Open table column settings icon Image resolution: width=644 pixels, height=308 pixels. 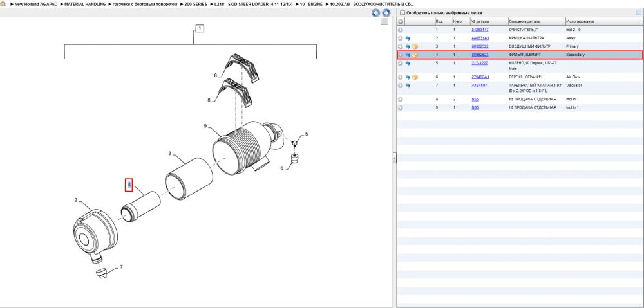pyautogui.click(x=638, y=13)
